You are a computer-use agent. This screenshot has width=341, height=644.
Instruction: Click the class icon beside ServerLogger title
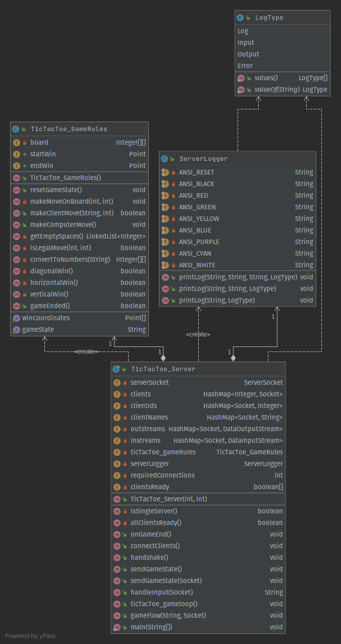point(164,159)
